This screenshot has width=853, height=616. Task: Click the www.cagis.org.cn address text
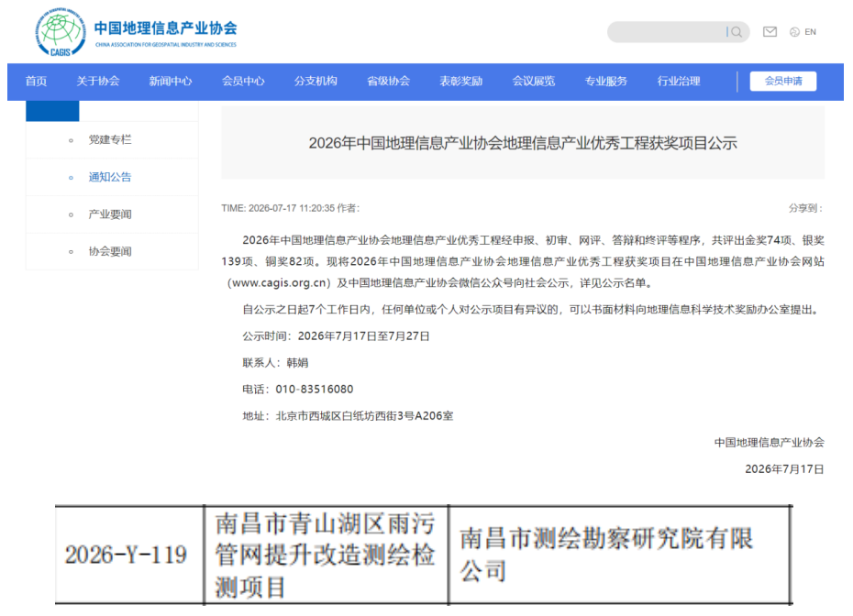280,282
